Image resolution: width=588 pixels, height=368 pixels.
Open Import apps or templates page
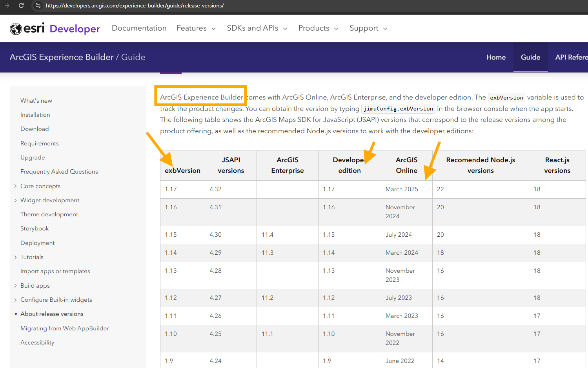pos(55,271)
